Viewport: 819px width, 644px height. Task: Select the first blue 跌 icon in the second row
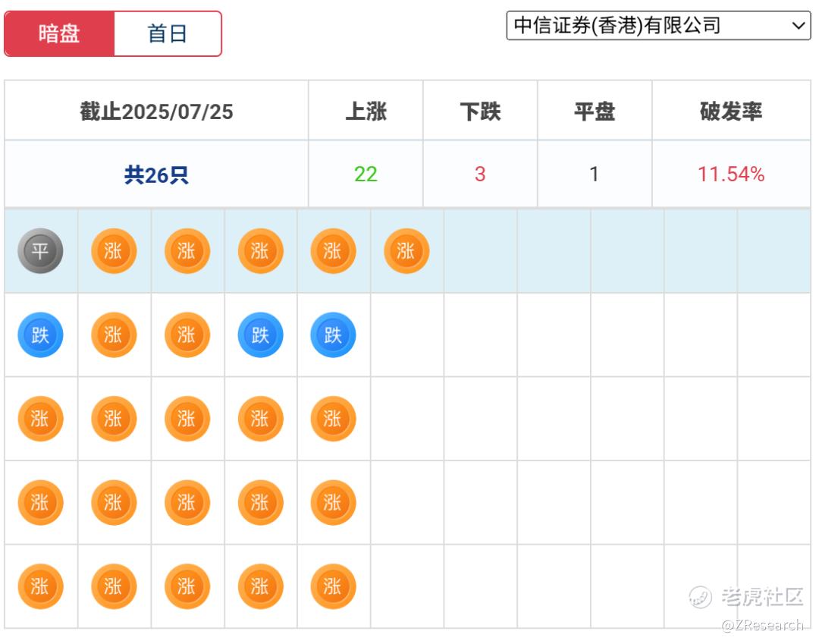pyautogui.click(x=40, y=335)
